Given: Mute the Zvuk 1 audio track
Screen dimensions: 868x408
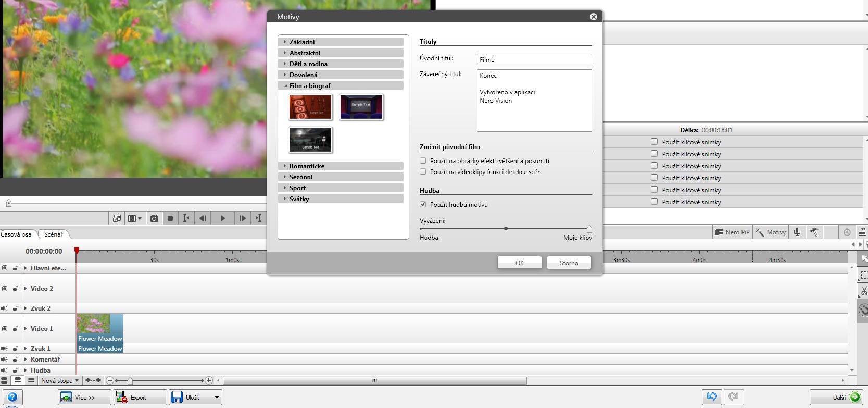Looking at the screenshot, I should tap(5, 349).
